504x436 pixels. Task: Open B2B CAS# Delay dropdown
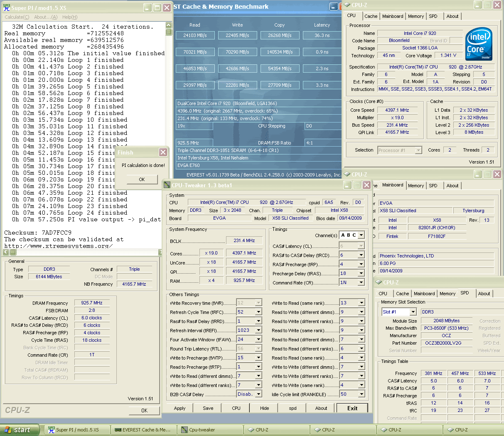pos(258,394)
